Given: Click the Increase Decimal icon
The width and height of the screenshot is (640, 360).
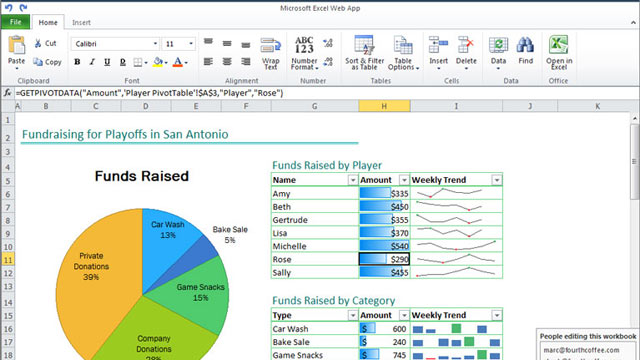Looking at the screenshot, I should (328, 43).
